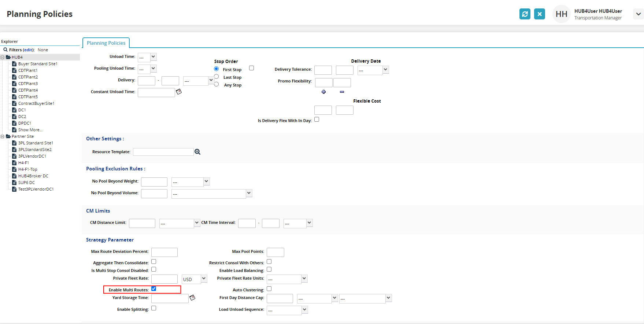Open the Private Fleet Rate currency dropdown
Image resolution: width=644 pixels, height=324 pixels.
coord(204,279)
